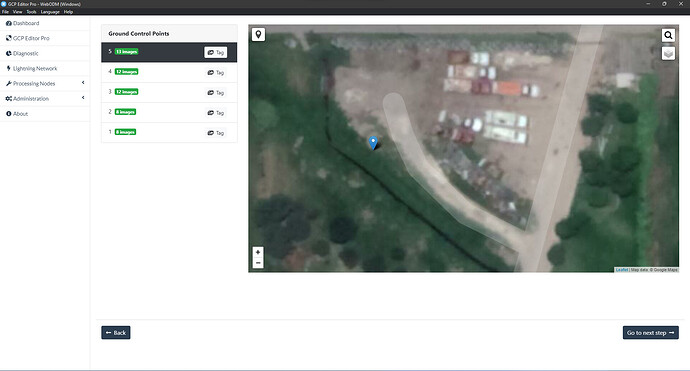Click Tag button for control point 2
690x371 pixels.
(x=216, y=113)
